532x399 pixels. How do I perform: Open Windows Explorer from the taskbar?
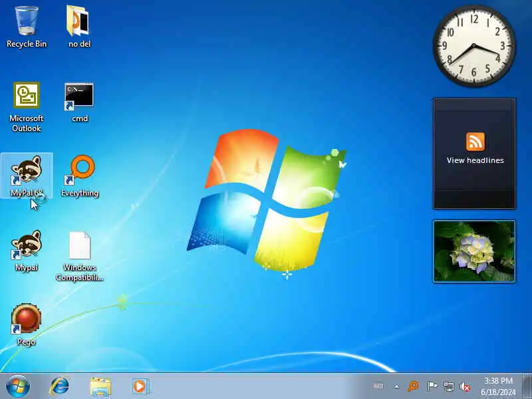pyautogui.click(x=100, y=387)
